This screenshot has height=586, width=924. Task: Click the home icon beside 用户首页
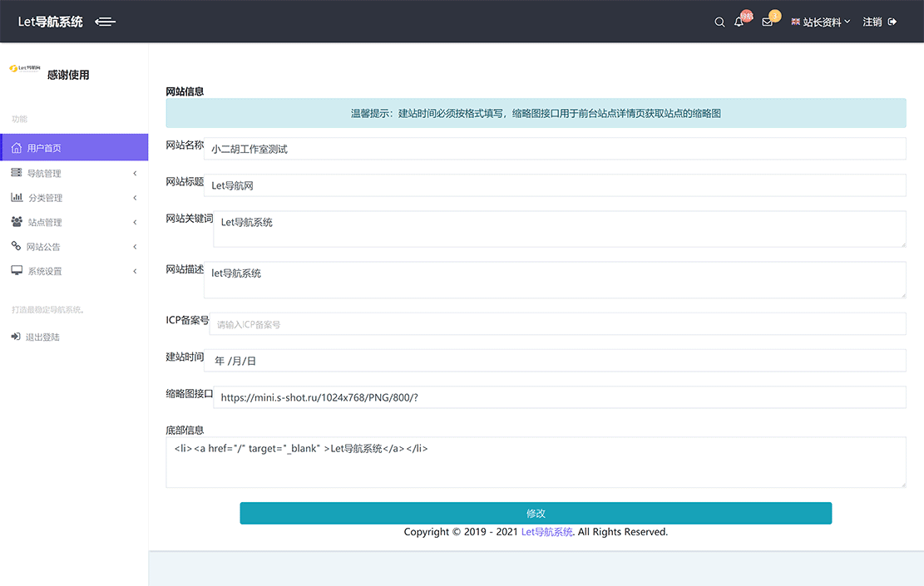coord(18,147)
